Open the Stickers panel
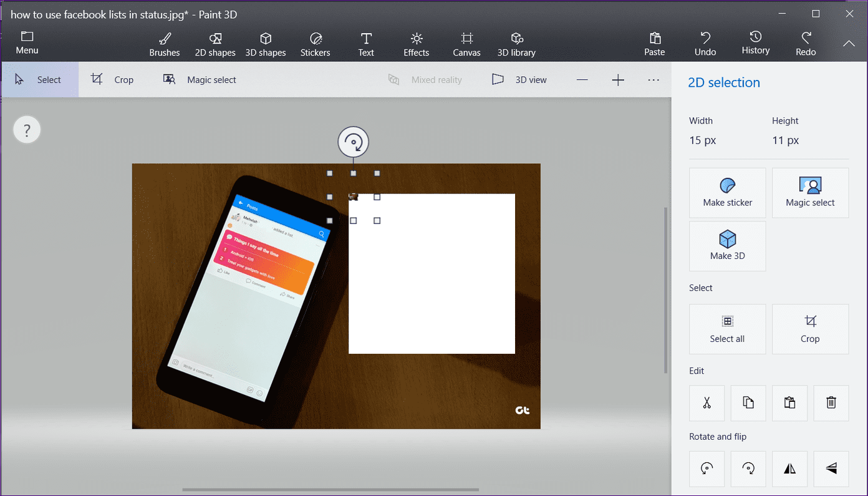This screenshot has width=868, height=496. (316, 44)
